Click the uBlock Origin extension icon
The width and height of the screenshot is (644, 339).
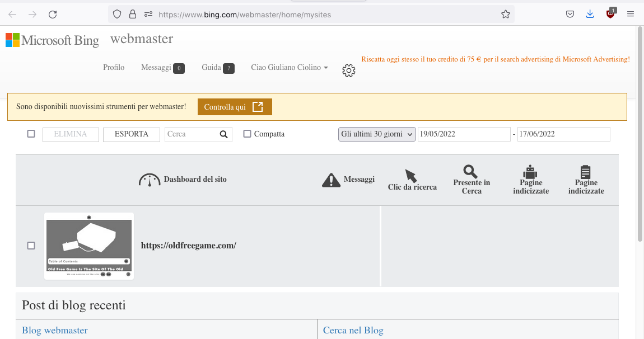pyautogui.click(x=611, y=13)
